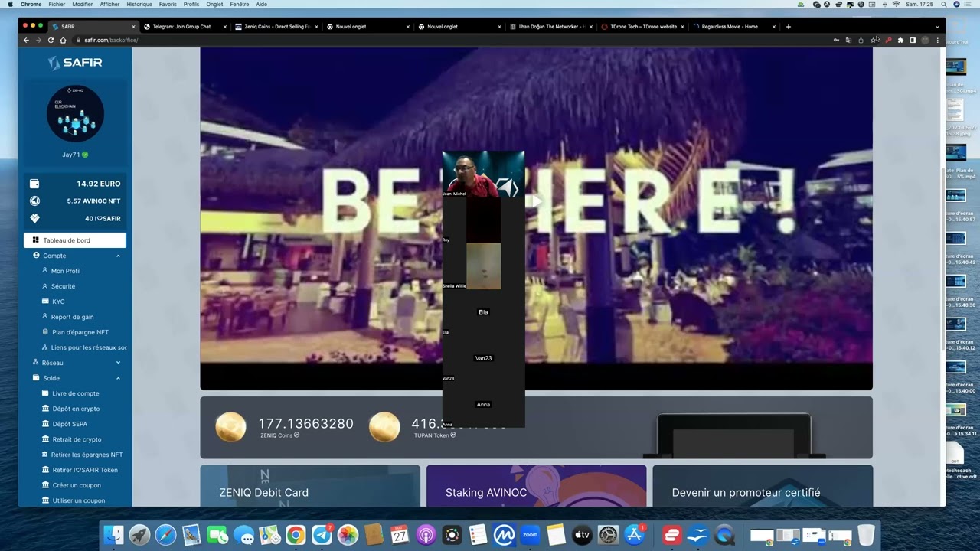This screenshot has width=980, height=551.
Task: Click the wallet icon beside 14.92 EURO
Action: [34, 184]
